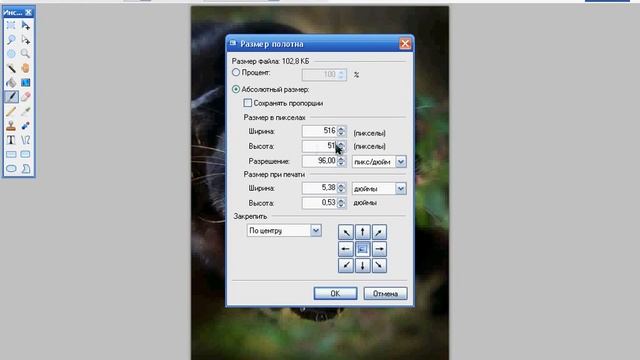The width and height of the screenshot is (640, 360).
Task: Select the Paintbrush tool
Action: [11, 97]
